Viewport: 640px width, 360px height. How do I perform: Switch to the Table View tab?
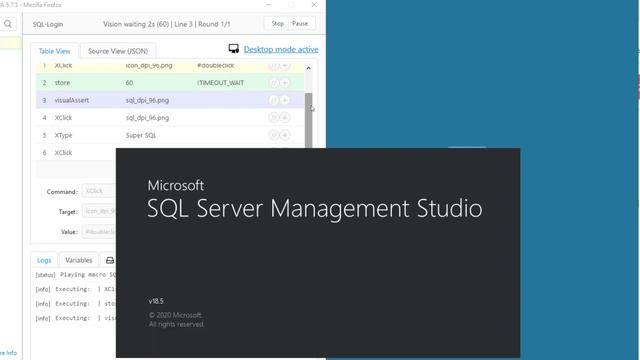pyautogui.click(x=54, y=51)
